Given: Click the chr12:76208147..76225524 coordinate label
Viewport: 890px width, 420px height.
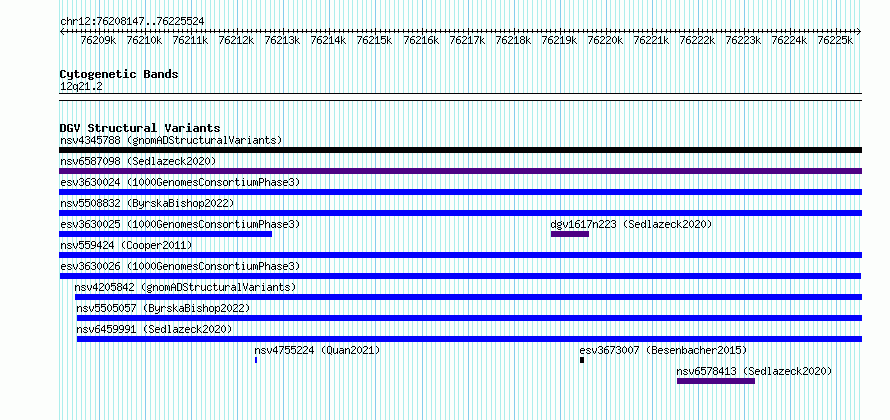Looking at the screenshot, I should (x=132, y=22).
